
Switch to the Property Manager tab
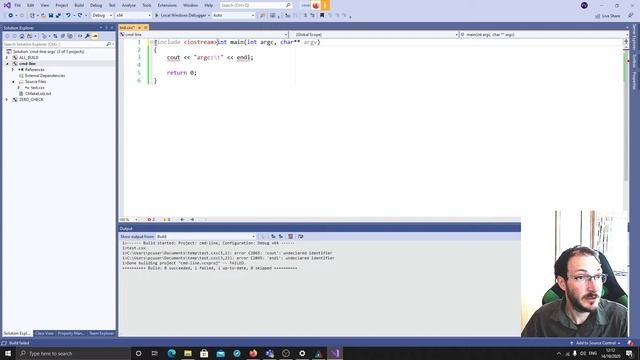[71, 333]
